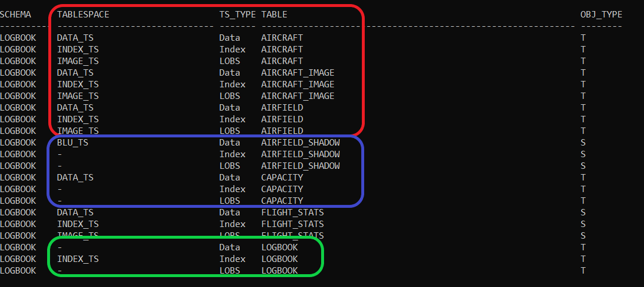Screen dimensions: 644x287
Task: Click AIRFIELD_SHADOW in its Data row
Action: tap(300, 143)
